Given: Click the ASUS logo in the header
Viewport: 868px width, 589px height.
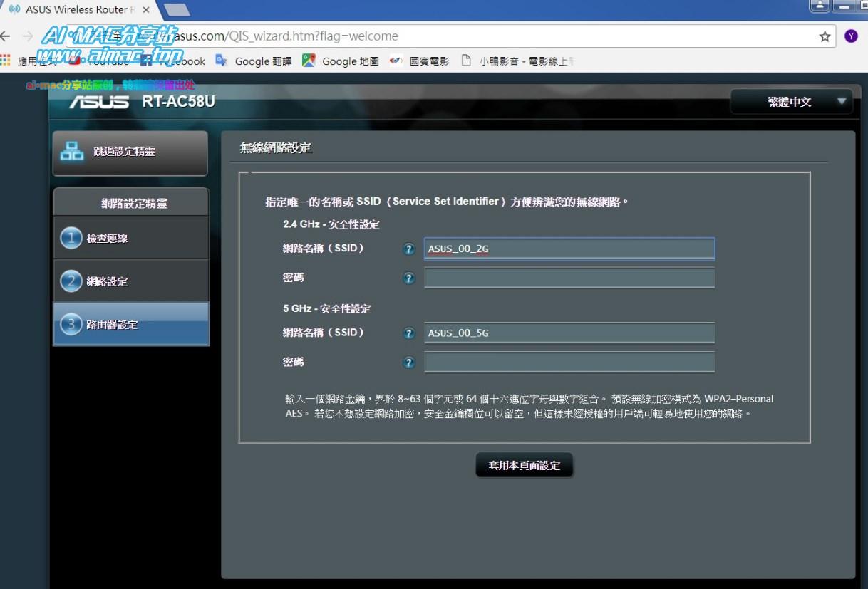Looking at the screenshot, I should (x=99, y=102).
